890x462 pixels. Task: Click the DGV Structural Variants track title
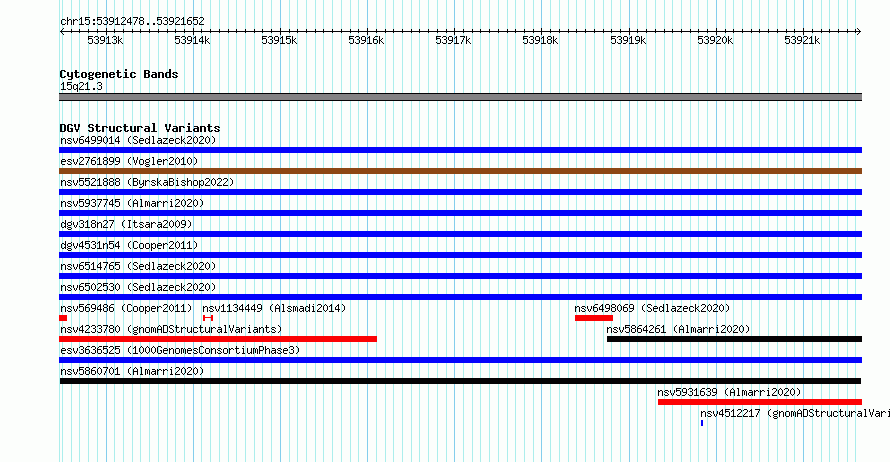[x=140, y=128]
